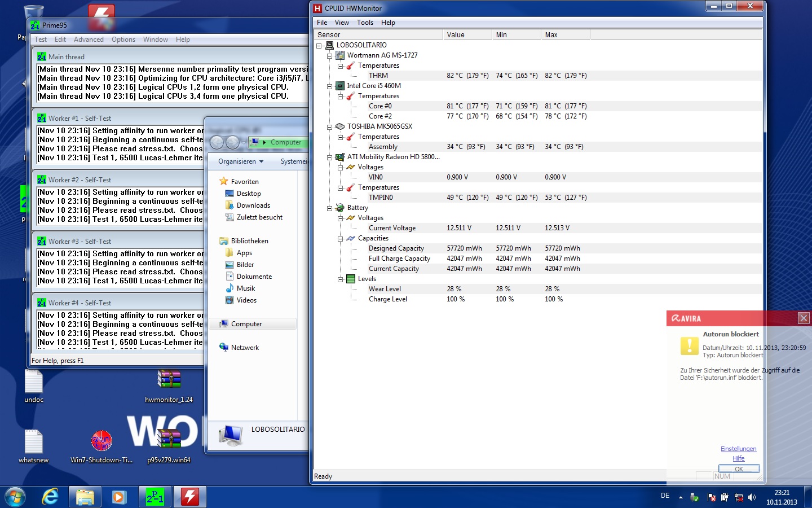Click the yellow Avira warning icon
Viewport: 812px width, 508px height.
point(689,345)
